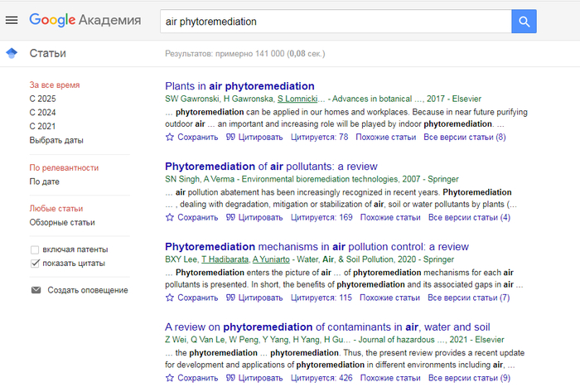
Task: Click the Google Академия logo
Action: (x=84, y=20)
